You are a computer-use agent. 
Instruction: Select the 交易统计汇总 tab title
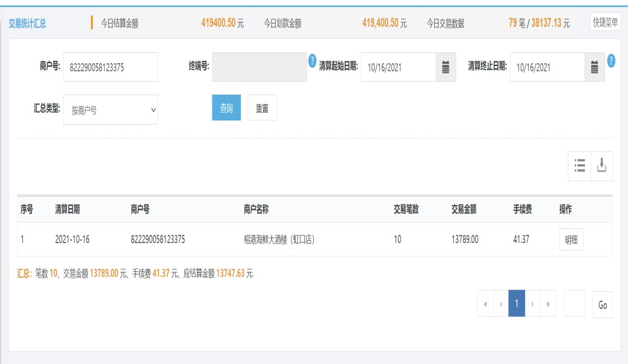(27, 23)
